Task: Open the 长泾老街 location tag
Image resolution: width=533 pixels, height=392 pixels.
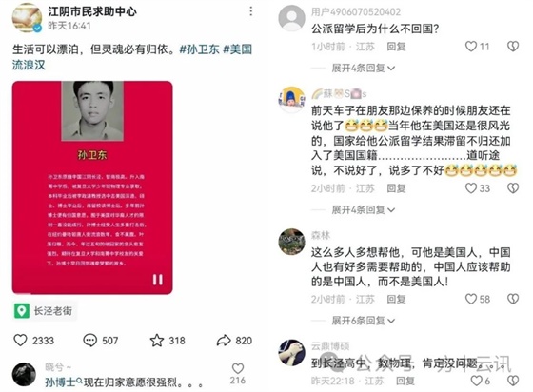Action: [x=46, y=311]
